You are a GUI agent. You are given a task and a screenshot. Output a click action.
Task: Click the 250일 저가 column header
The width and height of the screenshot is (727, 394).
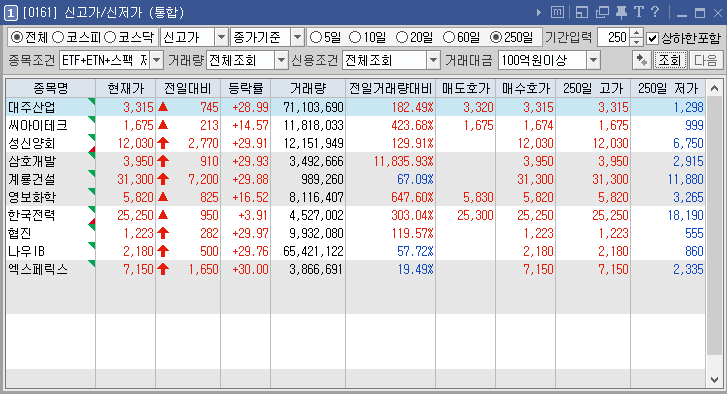coord(668,88)
